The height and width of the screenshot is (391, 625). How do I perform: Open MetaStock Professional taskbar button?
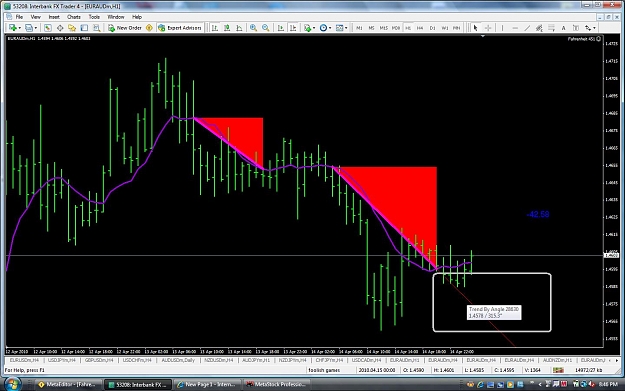[x=276, y=385]
